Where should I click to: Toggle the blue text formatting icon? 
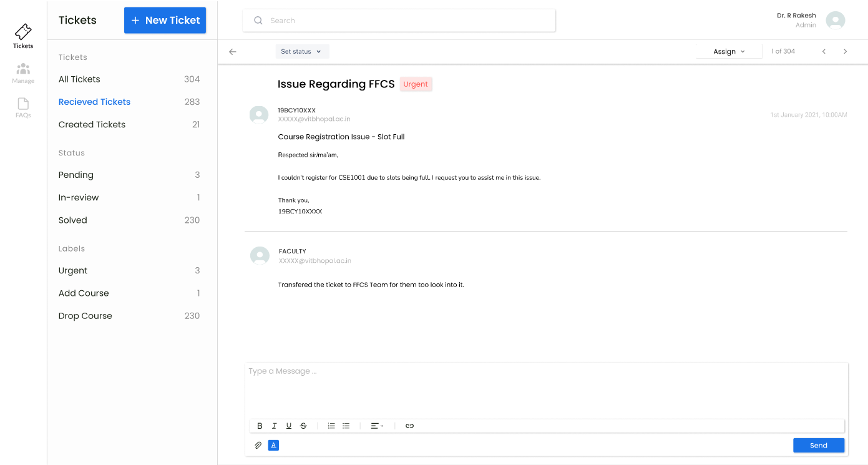coord(273,446)
